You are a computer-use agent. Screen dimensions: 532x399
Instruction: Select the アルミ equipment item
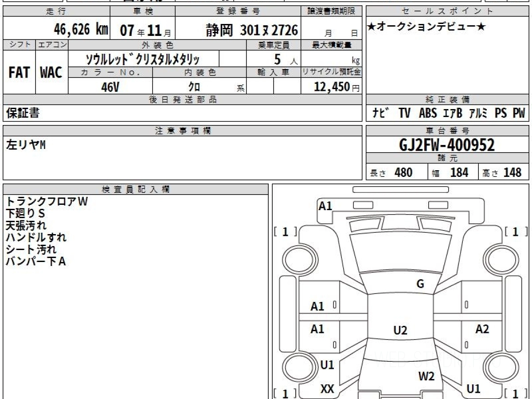(478, 113)
